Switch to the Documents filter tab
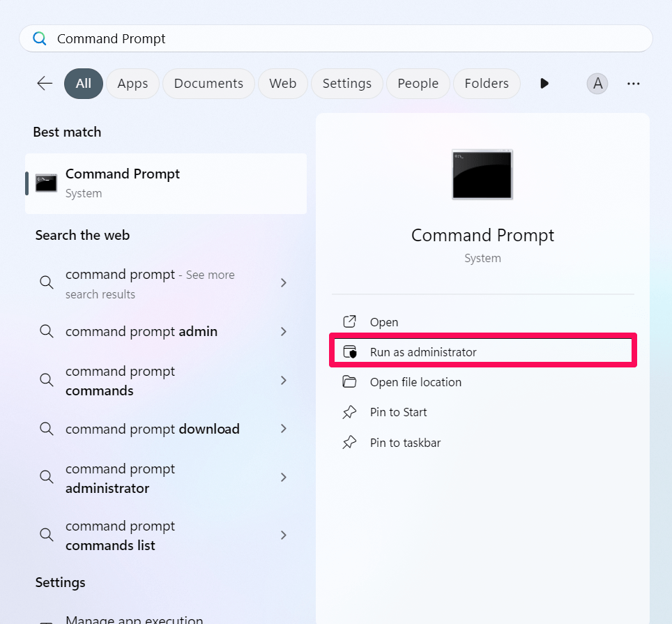672x624 pixels. tap(208, 83)
